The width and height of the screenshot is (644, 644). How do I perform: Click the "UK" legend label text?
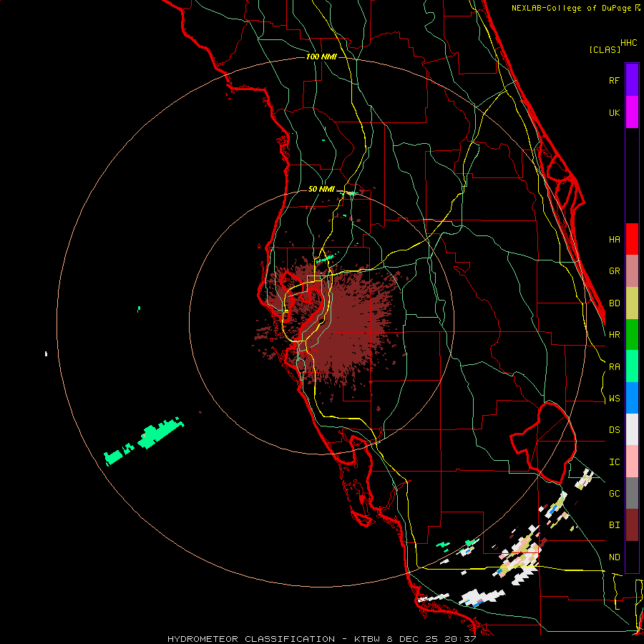pos(614,112)
